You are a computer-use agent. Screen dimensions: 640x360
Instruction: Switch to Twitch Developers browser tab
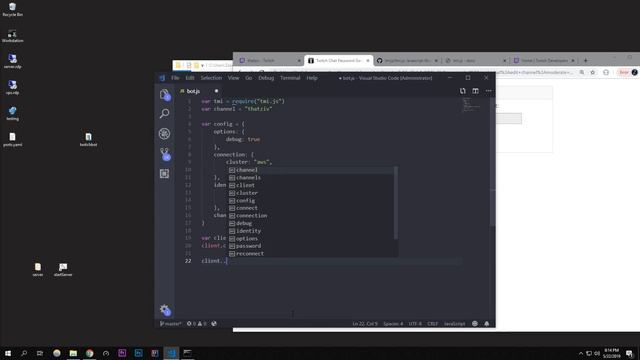(544, 60)
